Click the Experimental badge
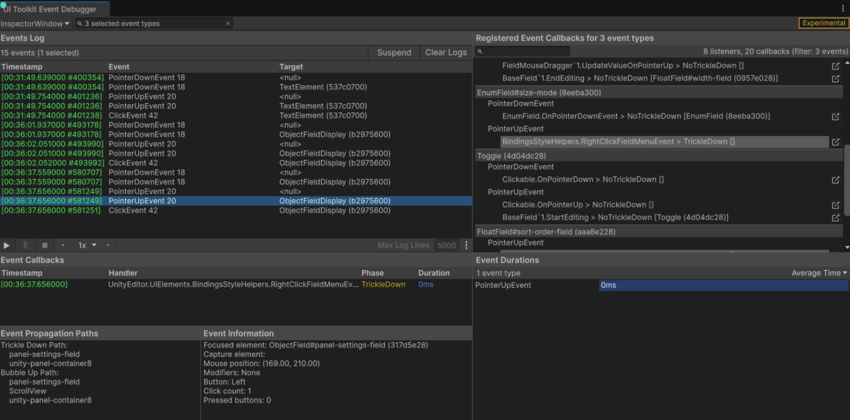This screenshot has height=420, width=850. click(x=822, y=23)
